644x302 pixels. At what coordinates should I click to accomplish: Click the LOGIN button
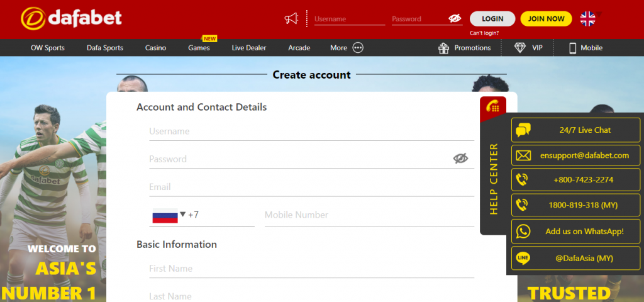tap(492, 18)
